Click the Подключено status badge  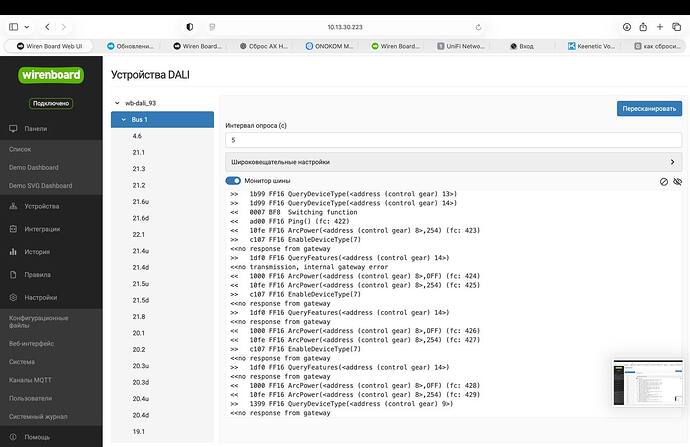pos(51,103)
